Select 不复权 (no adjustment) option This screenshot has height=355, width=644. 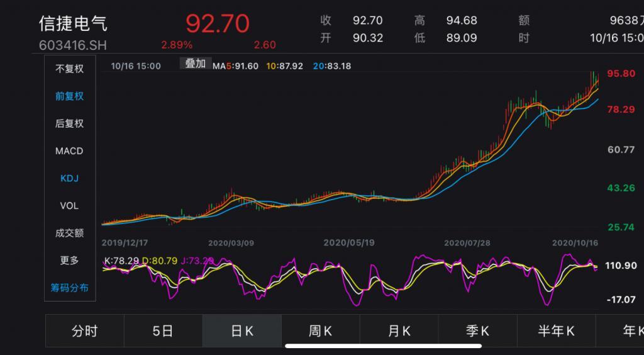click(x=69, y=69)
